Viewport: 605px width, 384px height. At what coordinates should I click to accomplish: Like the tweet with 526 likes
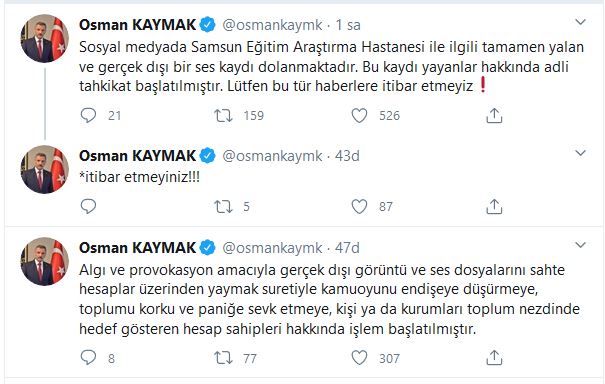[359, 115]
